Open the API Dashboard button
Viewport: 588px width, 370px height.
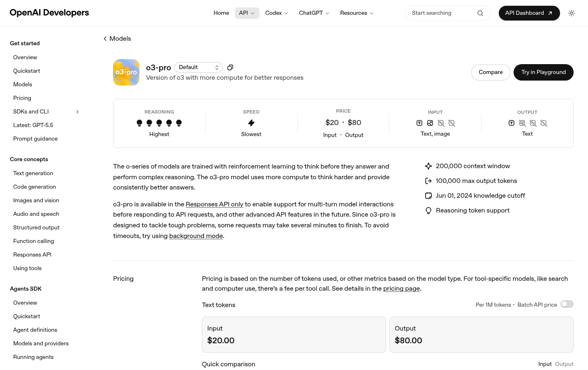click(x=529, y=13)
